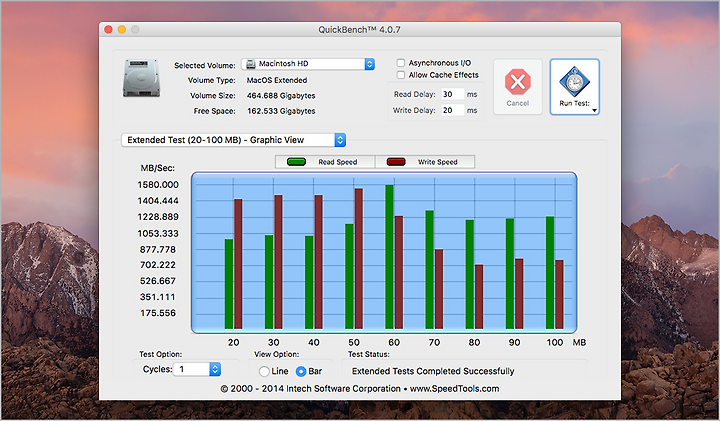The image size is (720, 421).
Task: Select the Bar view option
Action: [x=301, y=371]
